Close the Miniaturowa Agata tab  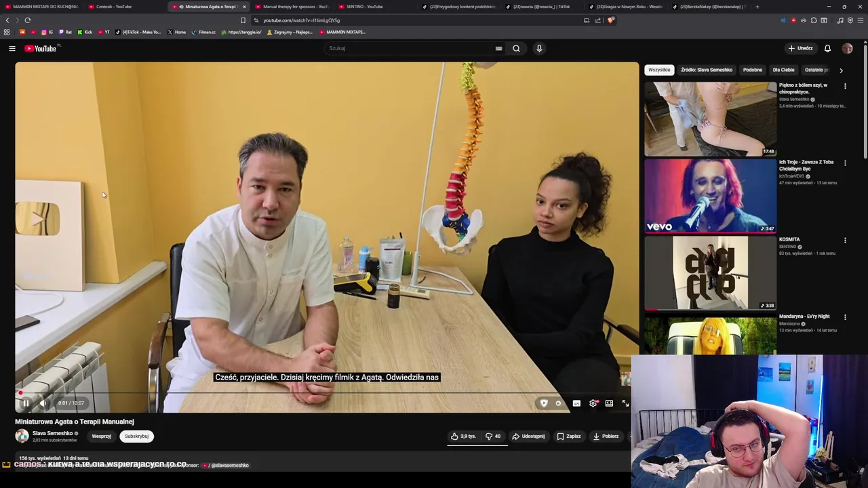(x=244, y=7)
